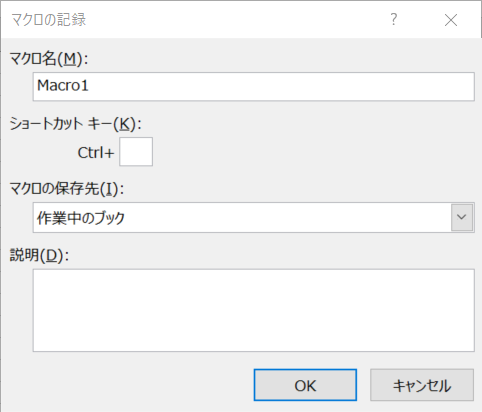Viewport: 482px width, 412px height.
Task: Click the 説明(D) label
Action: [x=39, y=255]
